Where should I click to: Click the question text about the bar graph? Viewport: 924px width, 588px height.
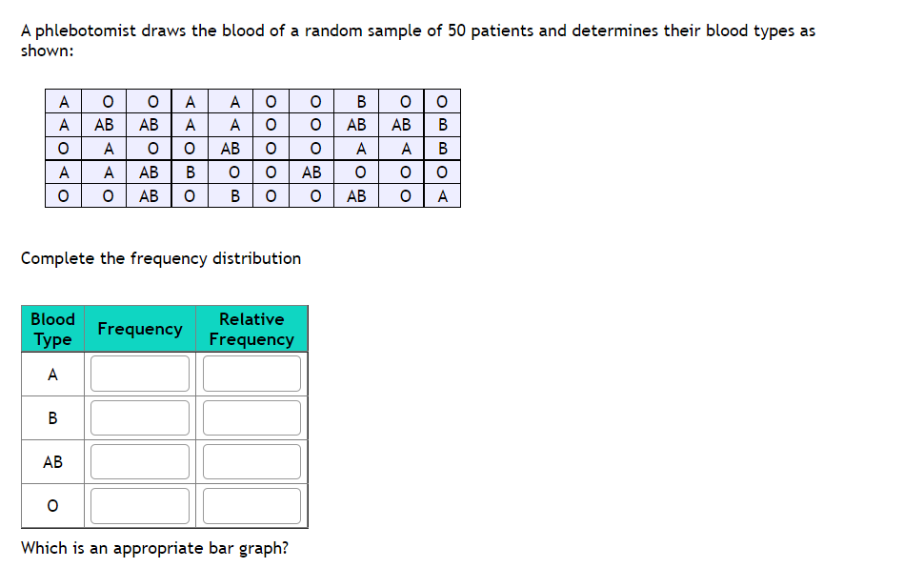[154, 550]
